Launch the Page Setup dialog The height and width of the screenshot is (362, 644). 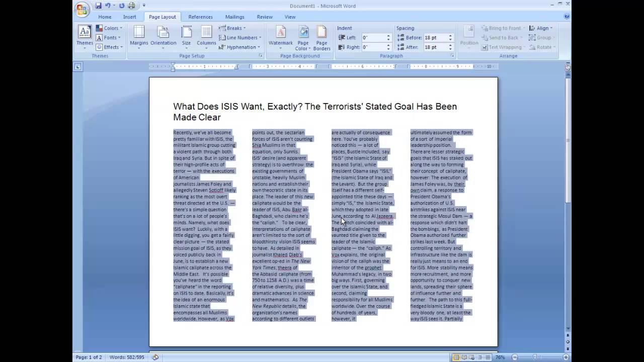pos(261,55)
